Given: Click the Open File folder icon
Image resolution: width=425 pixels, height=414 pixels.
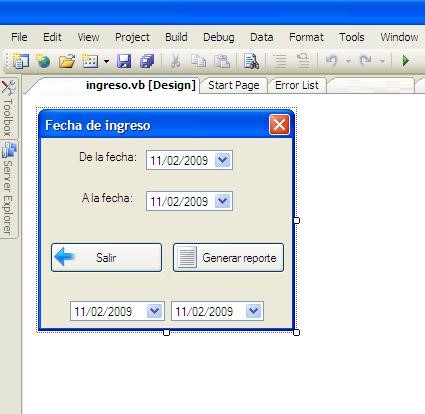Looking at the screenshot, I should [x=67, y=61].
